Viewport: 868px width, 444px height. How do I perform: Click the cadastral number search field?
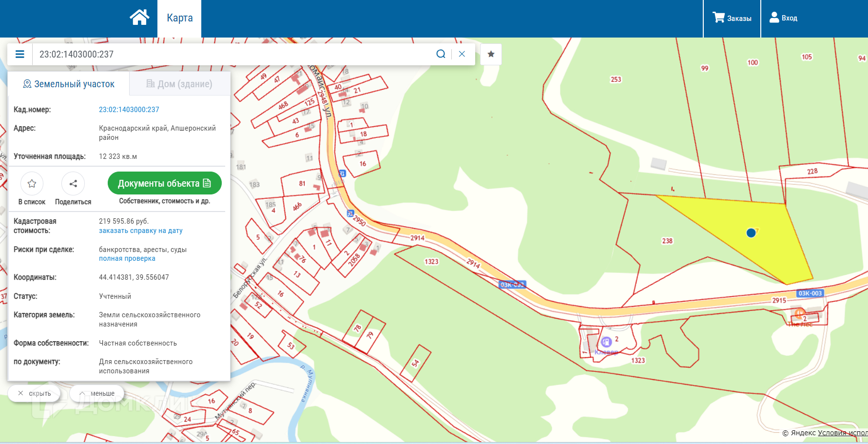tap(234, 54)
